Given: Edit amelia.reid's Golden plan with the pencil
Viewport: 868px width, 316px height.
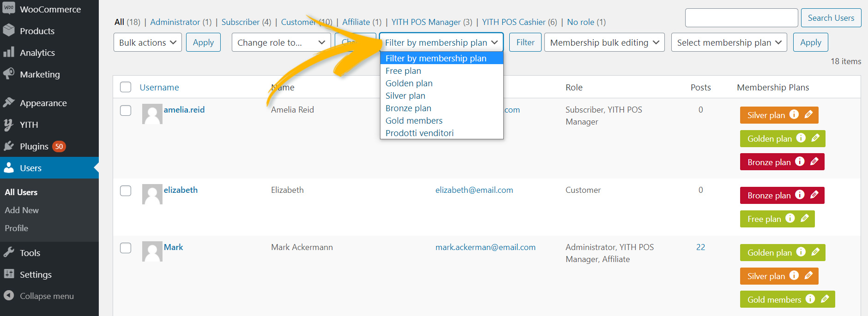Looking at the screenshot, I should pos(815,138).
